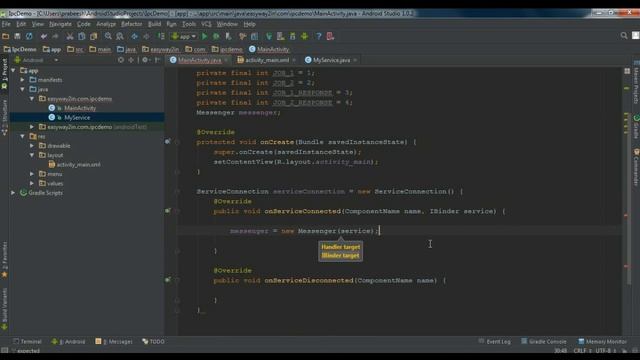Toggle the 2: Favorites tool window
The width and height of the screenshot is (640, 360).
(x=4, y=260)
